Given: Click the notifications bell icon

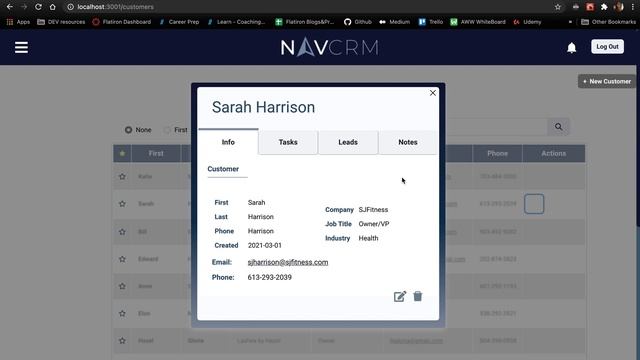Looking at the screenshot, I should 571,48.
